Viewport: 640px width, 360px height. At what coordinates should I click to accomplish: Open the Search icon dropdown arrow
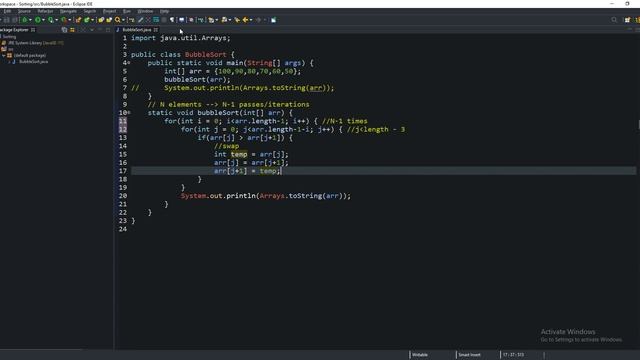[x=123, y=20]
